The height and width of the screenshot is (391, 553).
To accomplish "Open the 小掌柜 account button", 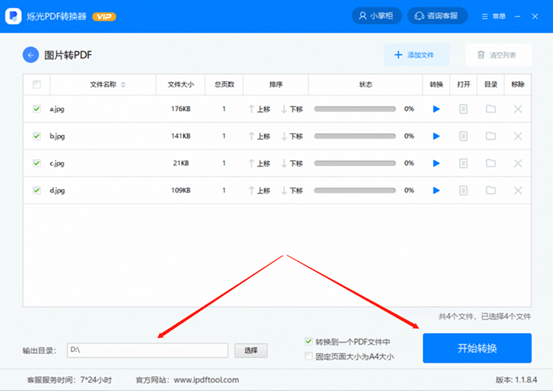I will click(377, 16).
